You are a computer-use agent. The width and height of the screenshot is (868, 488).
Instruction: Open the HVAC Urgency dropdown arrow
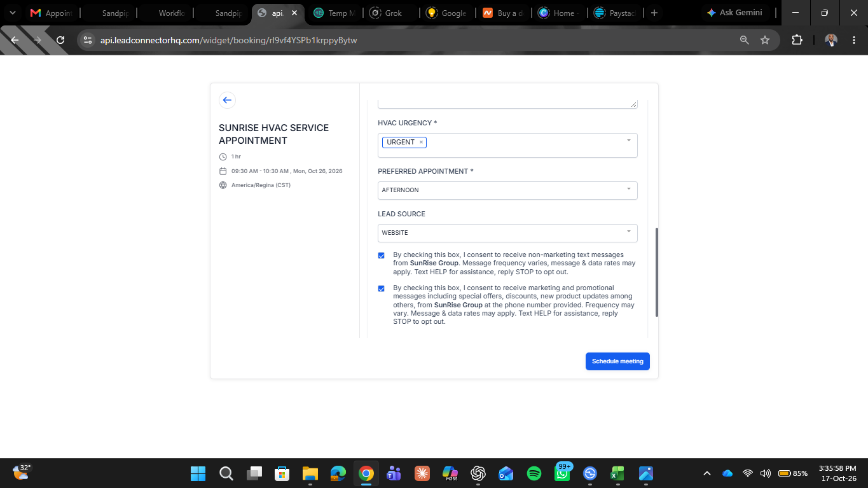click(629, 141)
